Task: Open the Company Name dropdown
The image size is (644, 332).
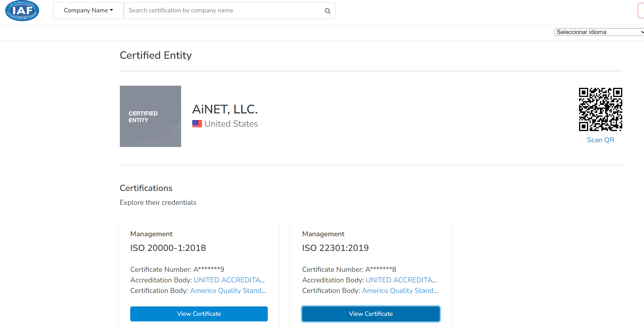Action: 88,11
